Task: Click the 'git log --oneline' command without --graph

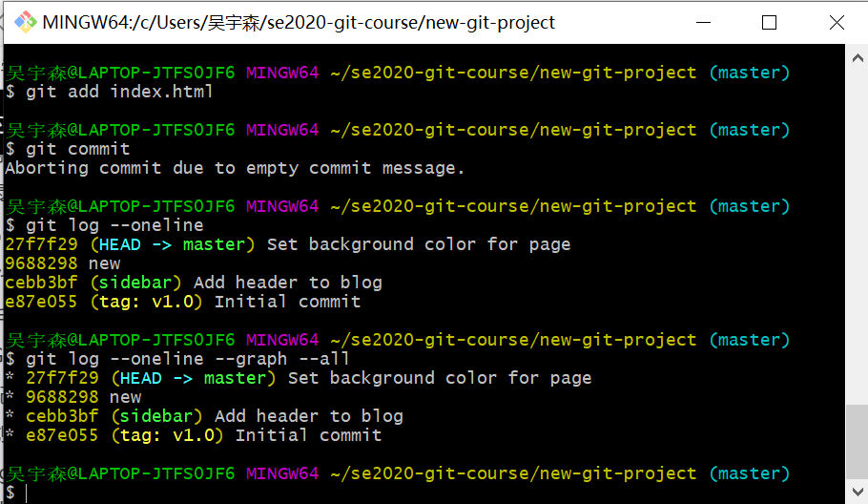Action: 105,225
